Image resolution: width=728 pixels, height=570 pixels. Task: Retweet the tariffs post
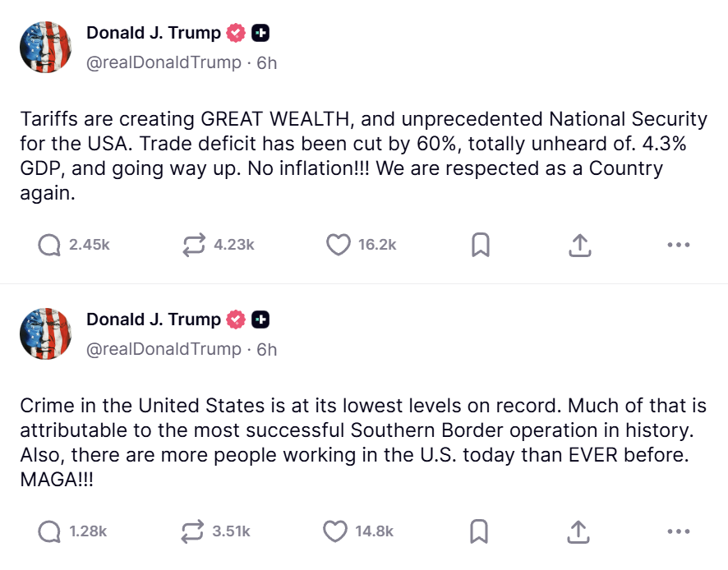(x=192, y=244)
